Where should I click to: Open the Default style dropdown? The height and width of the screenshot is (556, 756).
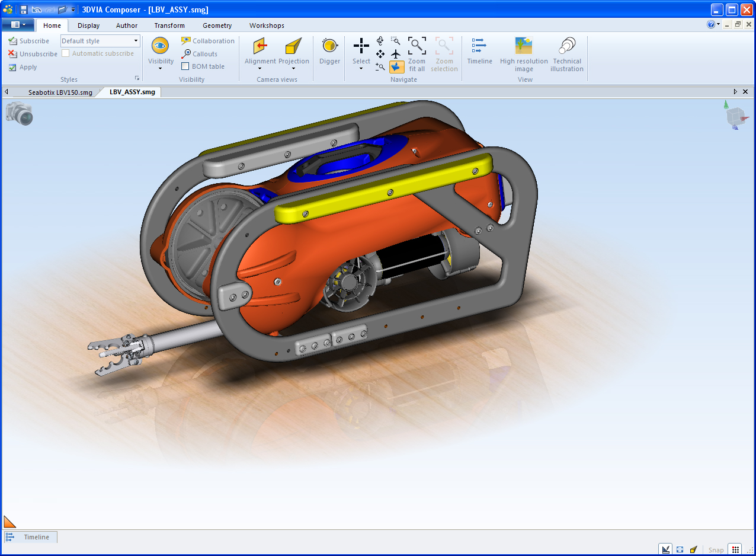[x=136, y=41]
